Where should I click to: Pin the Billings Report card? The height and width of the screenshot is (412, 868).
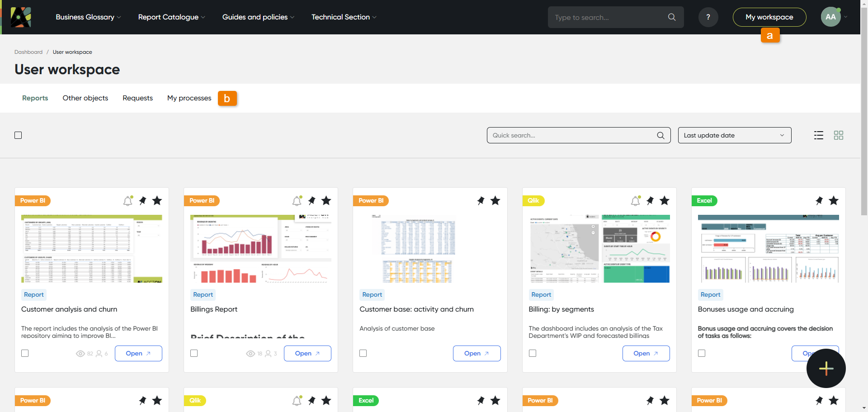[x=312, y=201]
